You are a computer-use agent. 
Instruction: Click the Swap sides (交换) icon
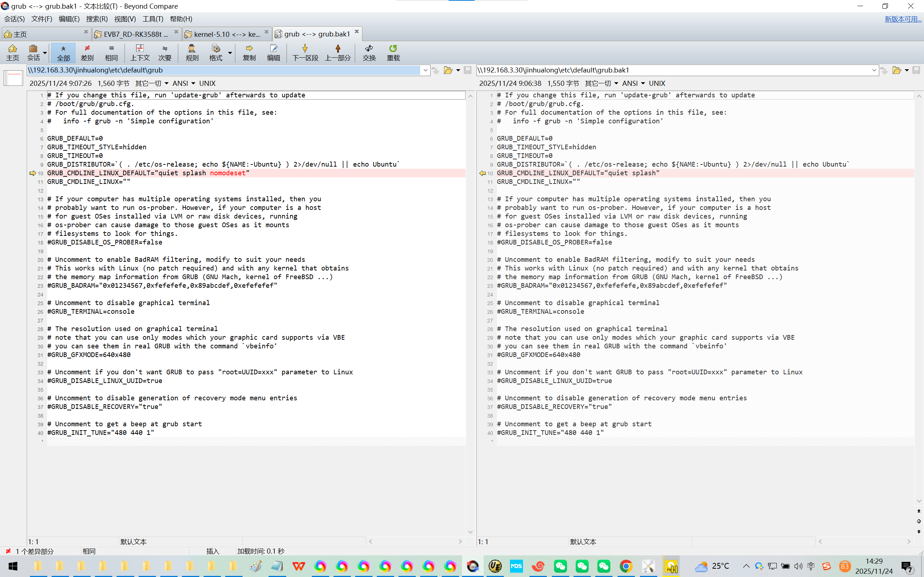(x=369, y=49)
